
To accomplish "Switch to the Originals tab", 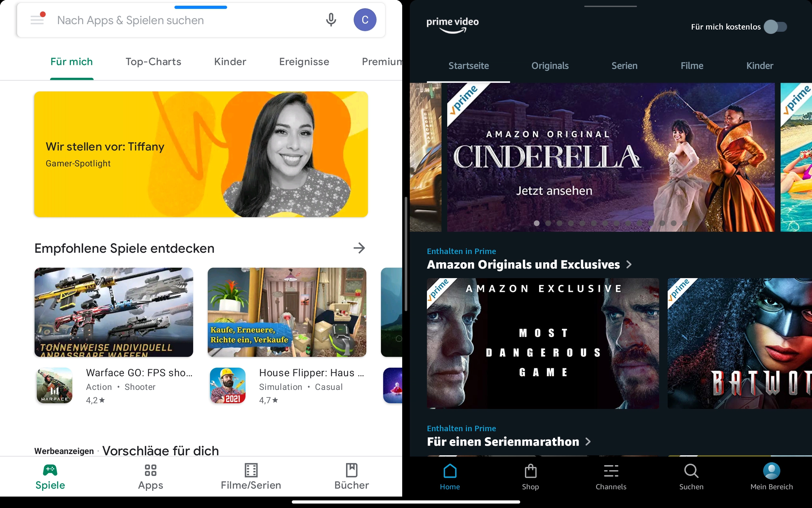I will click(550, 65).
